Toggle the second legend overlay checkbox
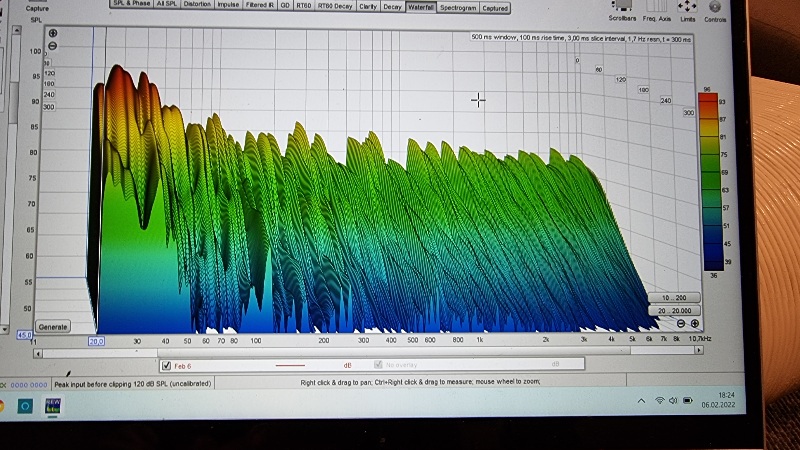The width and height of the screenshot is (800, 450). (x=378, y=366)
